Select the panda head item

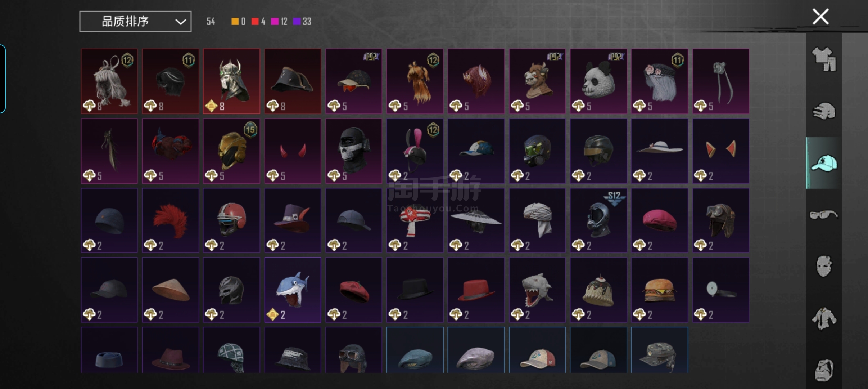[x=598, y=81]
